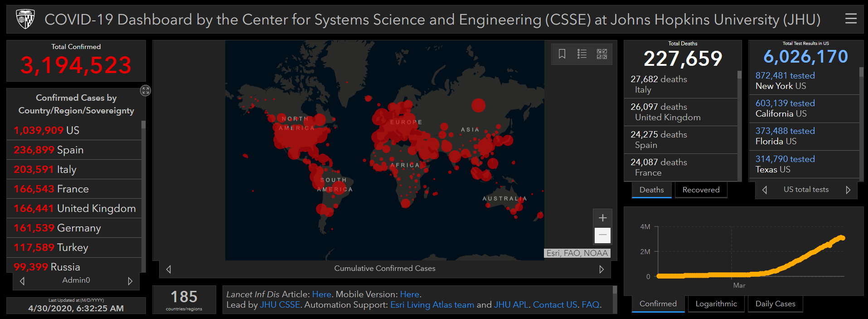Click Italy's 27,682 deaths entry
Viewport: 868px width, 319px height.
(681, 84)
